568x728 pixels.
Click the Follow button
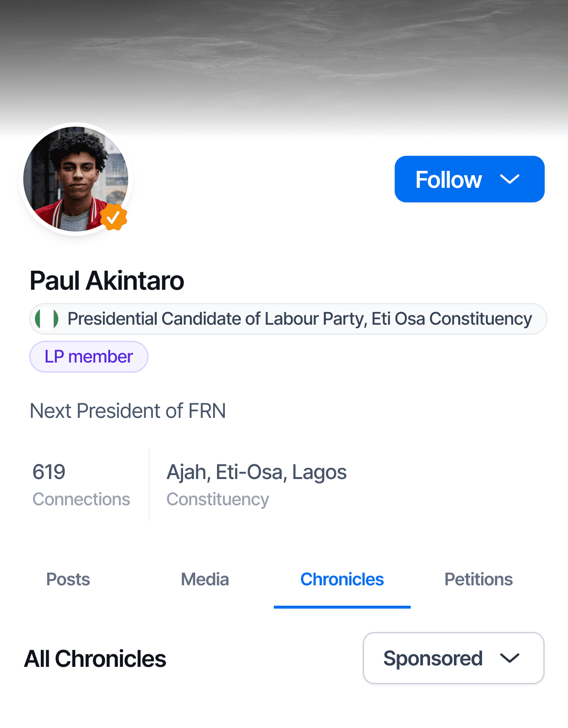(x=449, y=180)
